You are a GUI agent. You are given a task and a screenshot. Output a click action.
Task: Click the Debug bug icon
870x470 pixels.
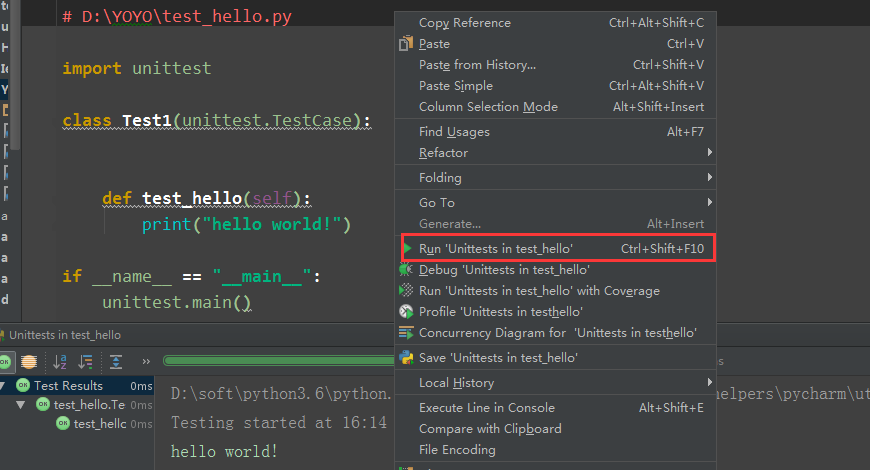click(406, 270)
